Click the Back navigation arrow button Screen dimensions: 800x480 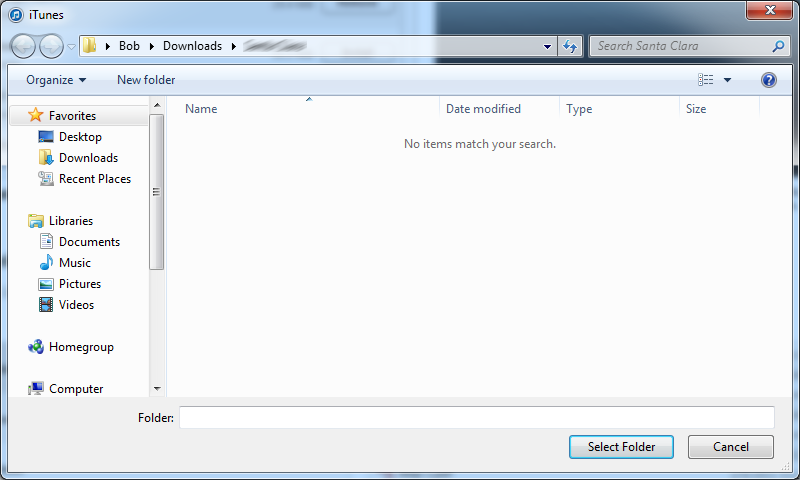click(x=24, y=46)
